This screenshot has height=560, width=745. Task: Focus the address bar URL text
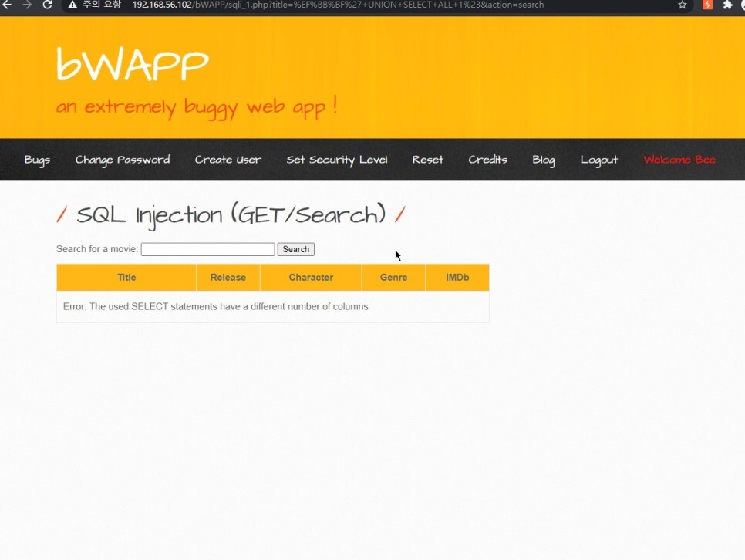pyautogui.click(x=338, y=5)
